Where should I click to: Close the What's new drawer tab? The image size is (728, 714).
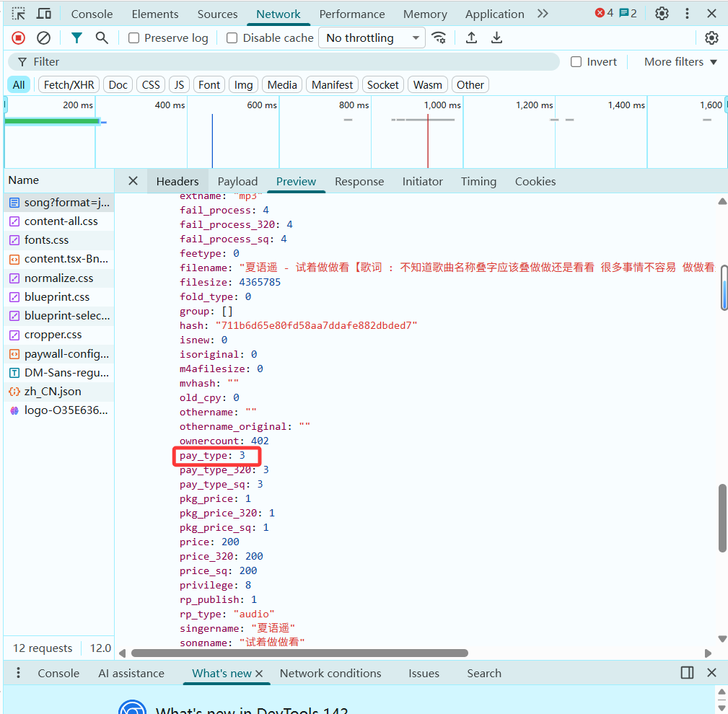click(x=259, y=673)
